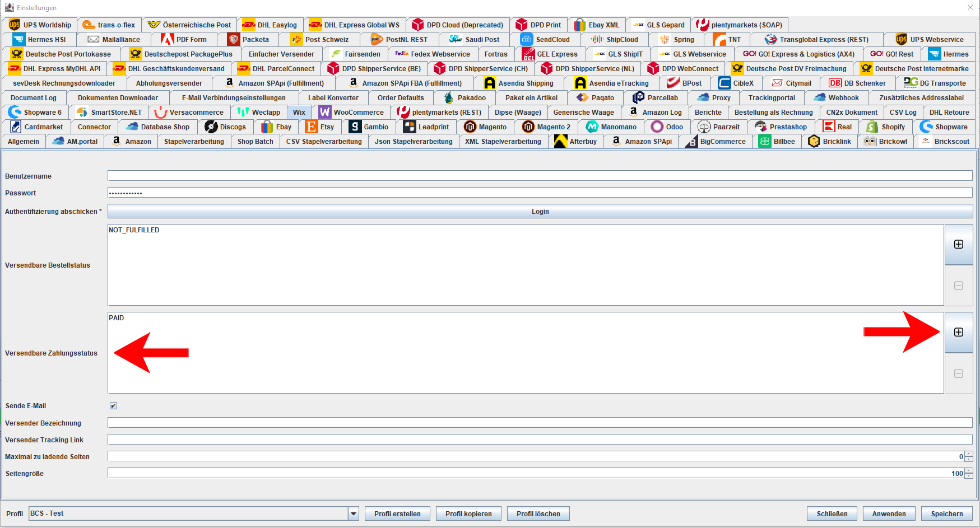Click the Packeta tab icon

[x=234, y=39]
